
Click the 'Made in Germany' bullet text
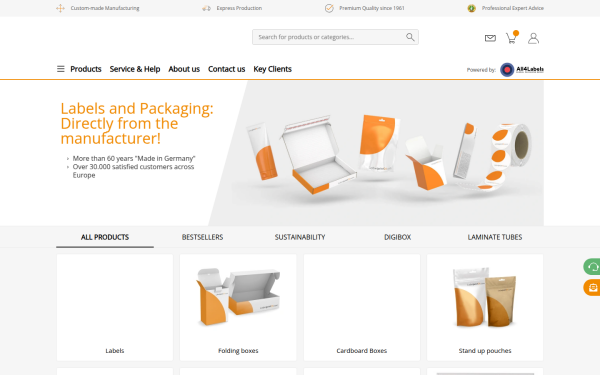tap(134, 158)
